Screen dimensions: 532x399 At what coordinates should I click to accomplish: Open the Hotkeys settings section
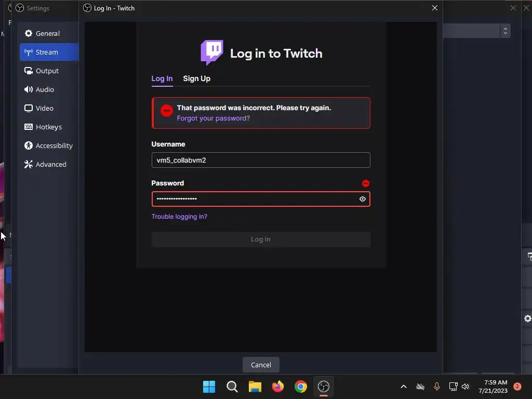(48, 127)
